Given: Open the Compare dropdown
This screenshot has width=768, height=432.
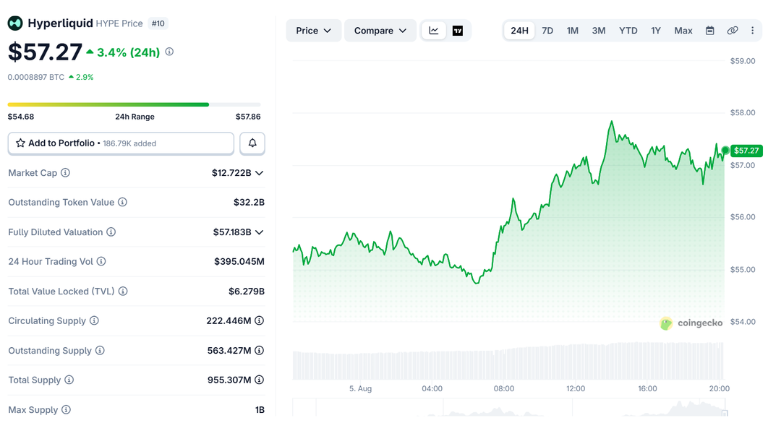Looking at the screenshot, I should click(380, 30).
